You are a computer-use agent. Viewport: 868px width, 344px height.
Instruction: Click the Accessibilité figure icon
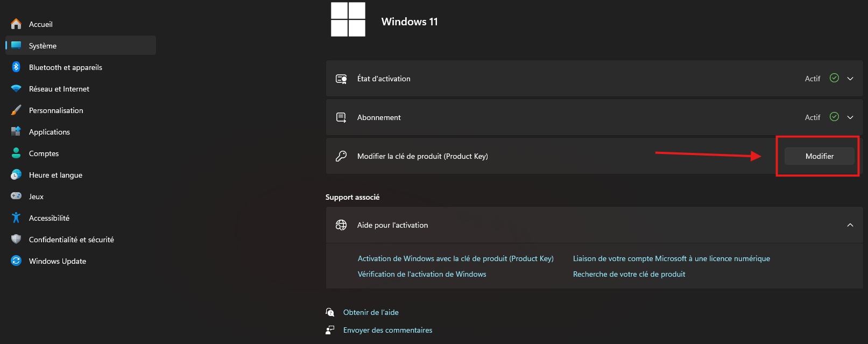16,217
